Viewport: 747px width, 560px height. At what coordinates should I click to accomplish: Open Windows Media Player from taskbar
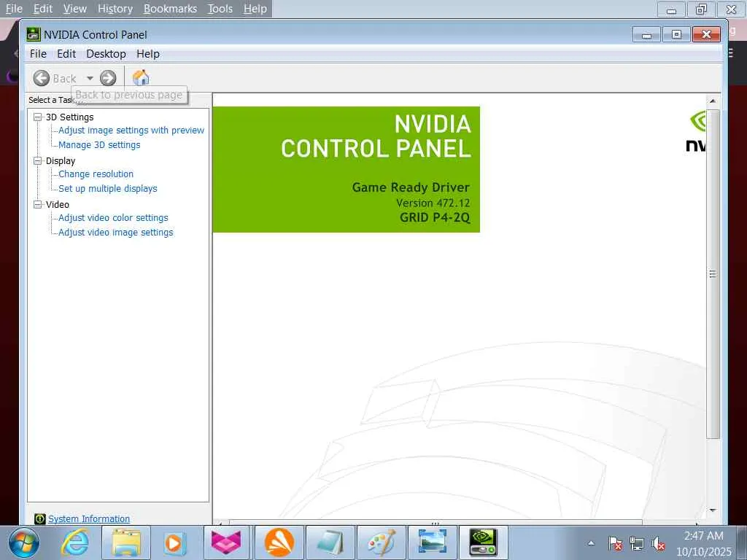point(174,542)
